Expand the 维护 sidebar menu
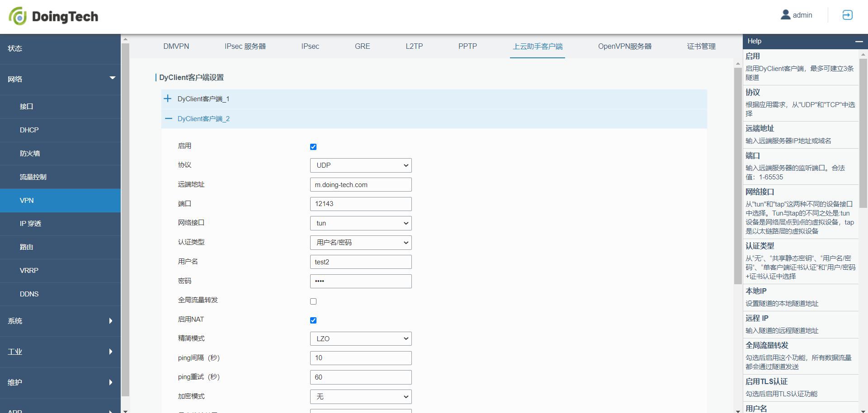Image resolution: width=868 pixels, height=413 pixels. click(x=60, y=382)
